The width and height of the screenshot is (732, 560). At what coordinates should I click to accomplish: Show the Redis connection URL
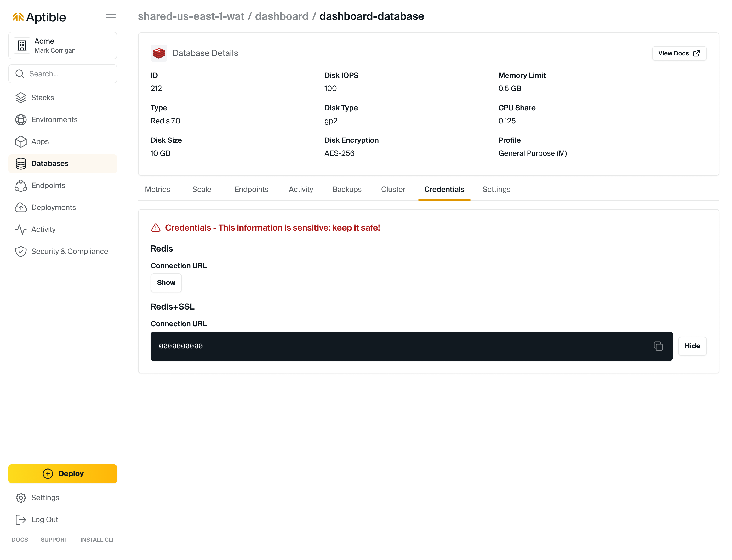(x=166, y=283)
